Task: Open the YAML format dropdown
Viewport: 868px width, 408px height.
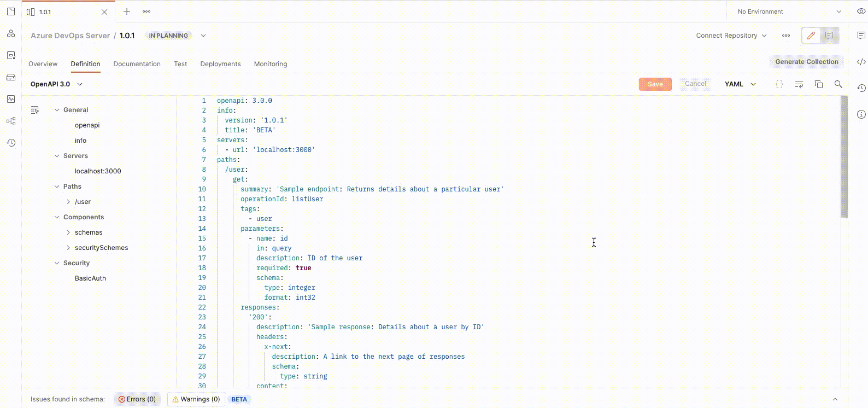Action: [740, 84]
